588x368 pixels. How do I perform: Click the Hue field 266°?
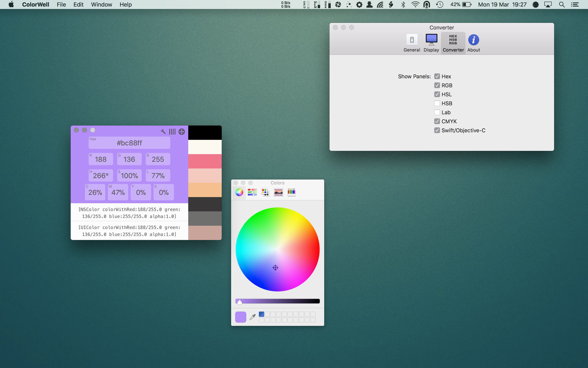click(x=101, y=176)
